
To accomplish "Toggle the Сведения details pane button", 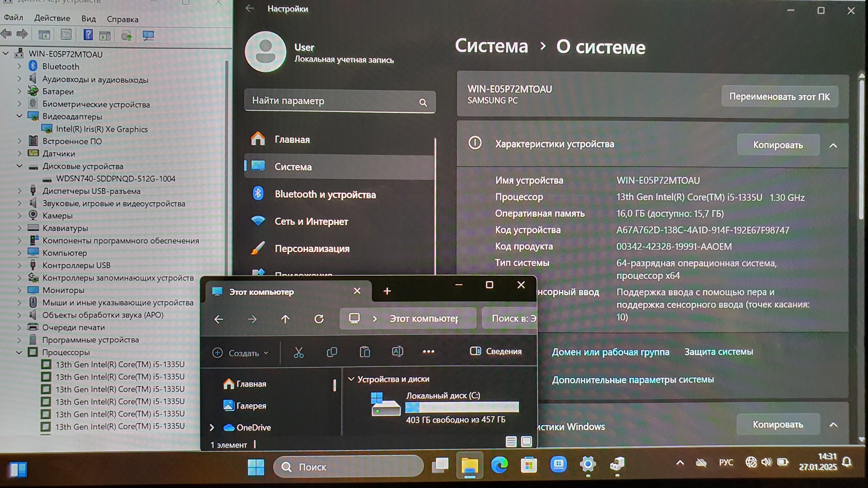I will pyautogui.click(x=495, y=351).
